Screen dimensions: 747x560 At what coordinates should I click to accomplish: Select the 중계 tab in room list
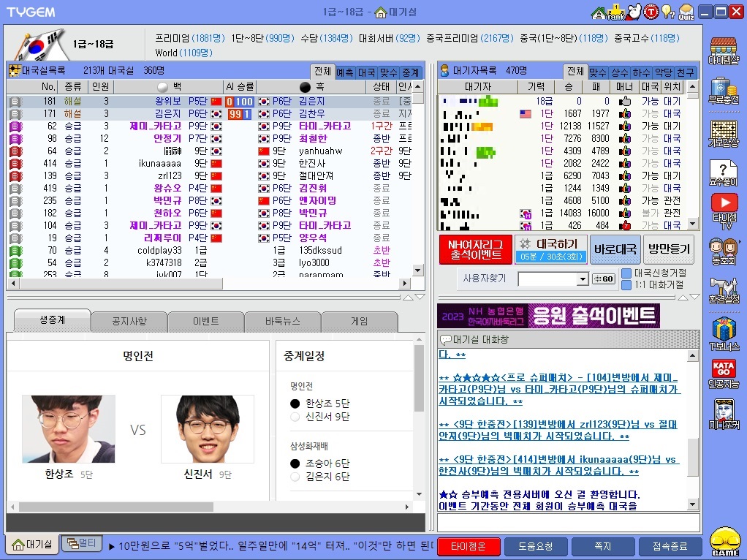tap(411, 72)
